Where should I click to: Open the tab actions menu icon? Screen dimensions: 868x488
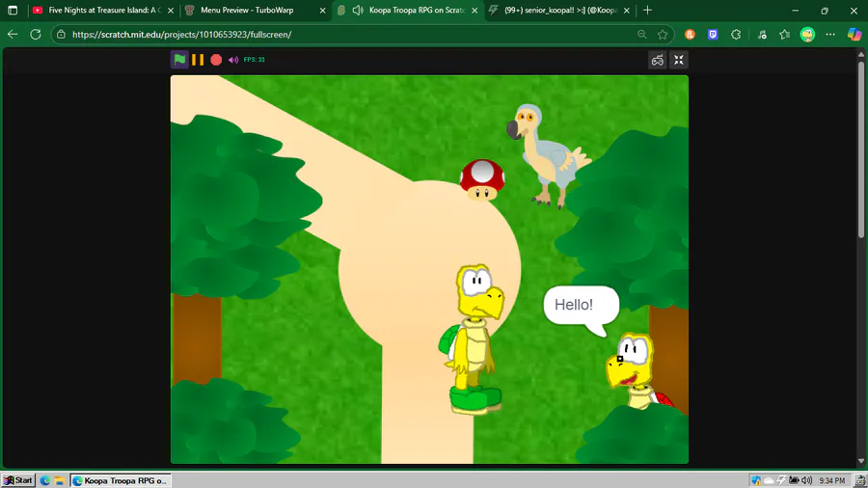(x=13, y=10)
